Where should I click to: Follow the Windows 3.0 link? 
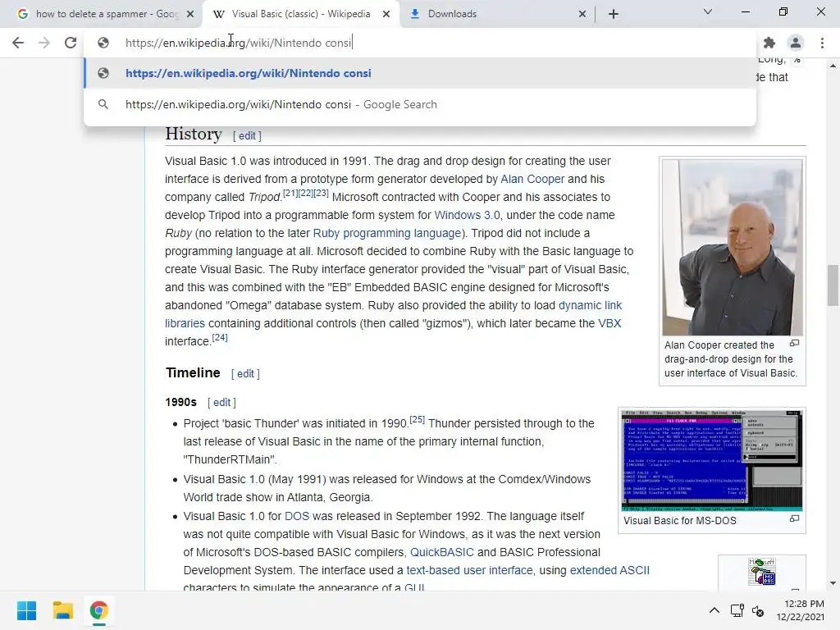click(467, 215)
